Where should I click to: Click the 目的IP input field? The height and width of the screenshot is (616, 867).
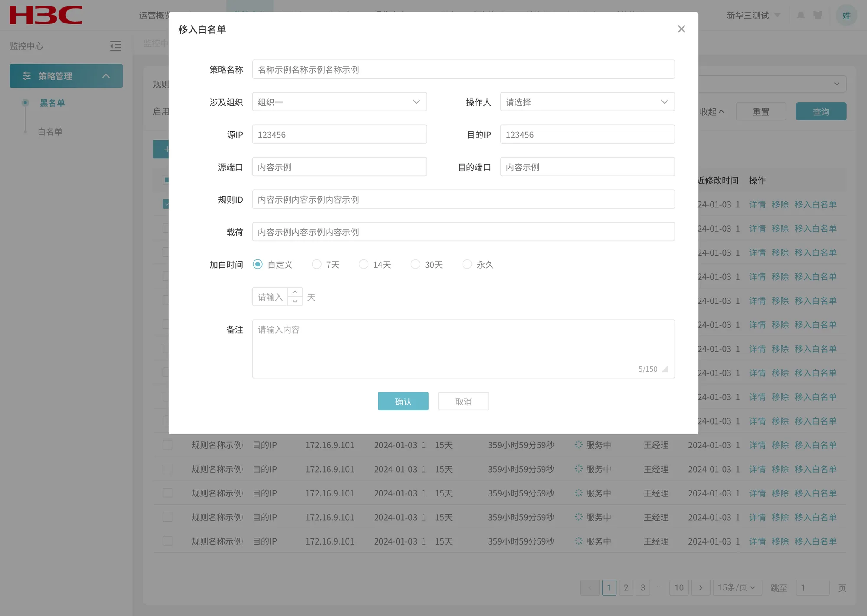[587, 134]
